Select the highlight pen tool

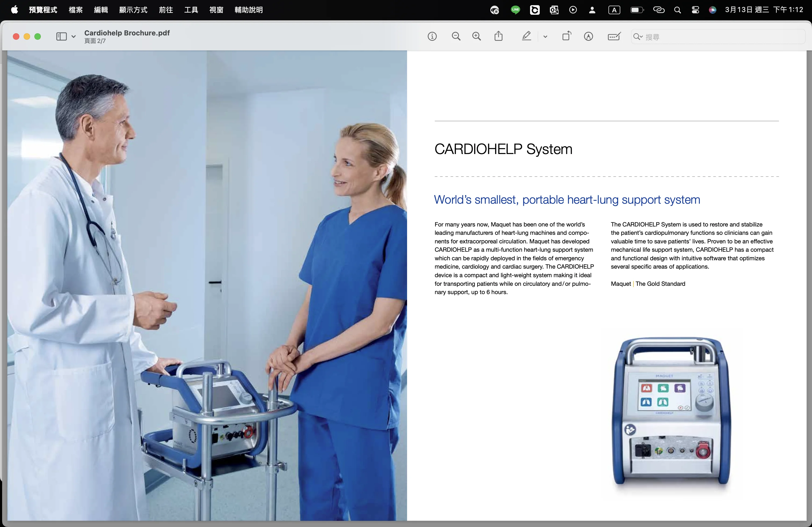coord(527,36)
